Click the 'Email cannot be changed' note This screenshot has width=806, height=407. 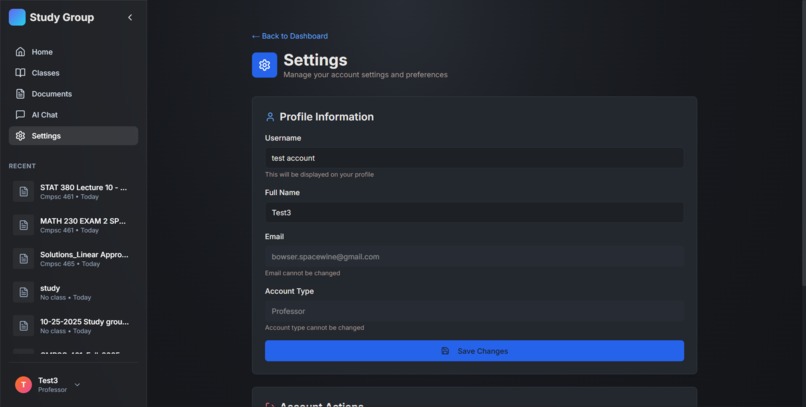302,273
